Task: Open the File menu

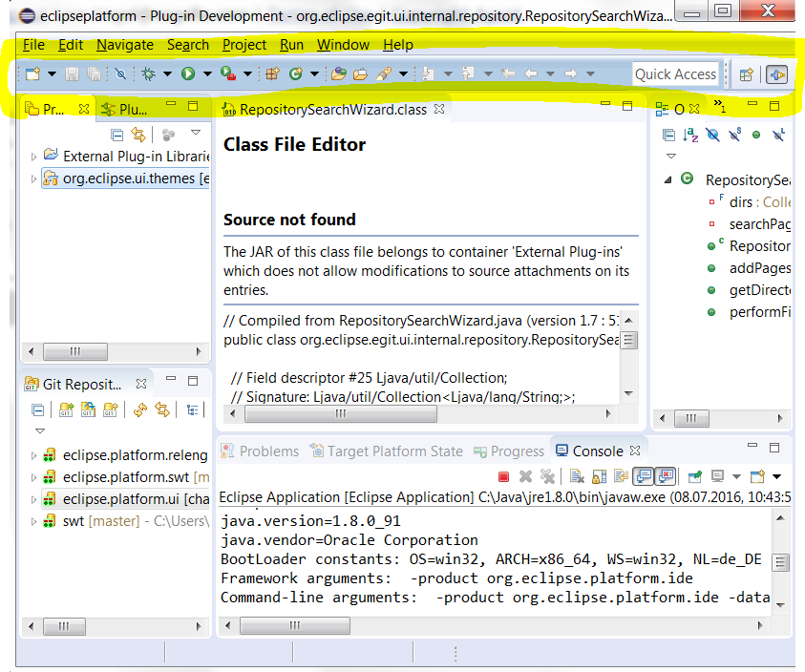Action: point(33,45)
